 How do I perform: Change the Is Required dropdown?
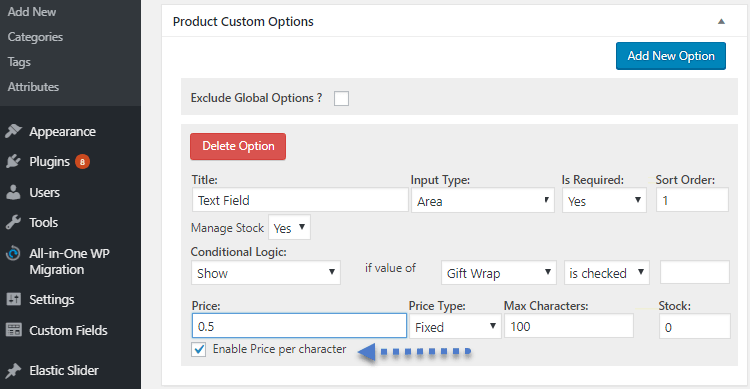point(604,200)
